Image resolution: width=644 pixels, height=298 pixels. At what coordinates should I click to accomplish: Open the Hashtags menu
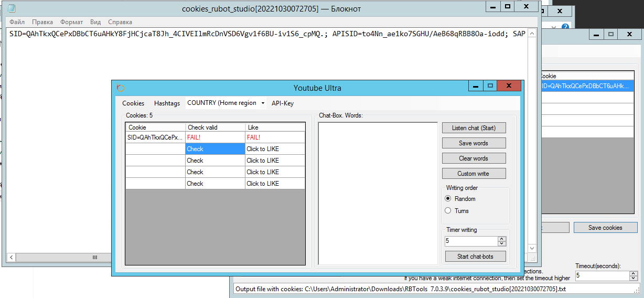click(x=167, y=103)
